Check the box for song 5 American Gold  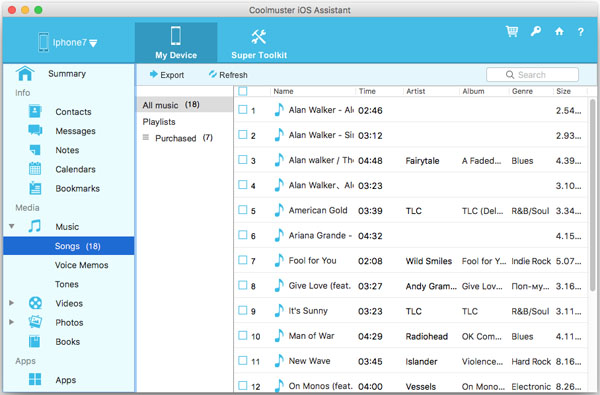pyautogui.click(x=243, y=210)
